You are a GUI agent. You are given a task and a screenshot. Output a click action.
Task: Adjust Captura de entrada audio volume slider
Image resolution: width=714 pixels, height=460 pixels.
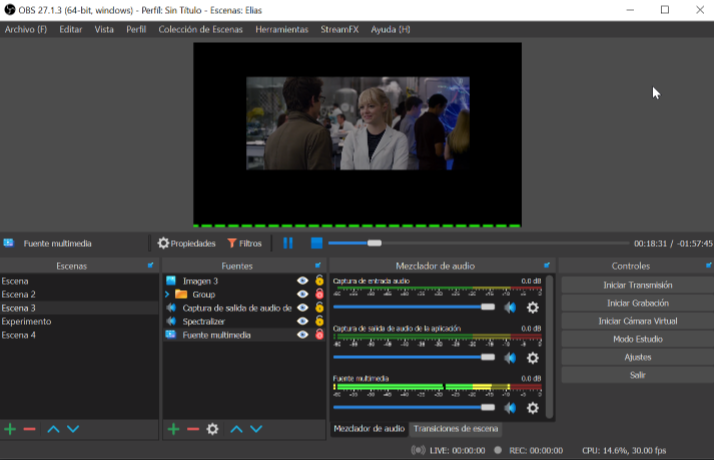click(414, 307)
